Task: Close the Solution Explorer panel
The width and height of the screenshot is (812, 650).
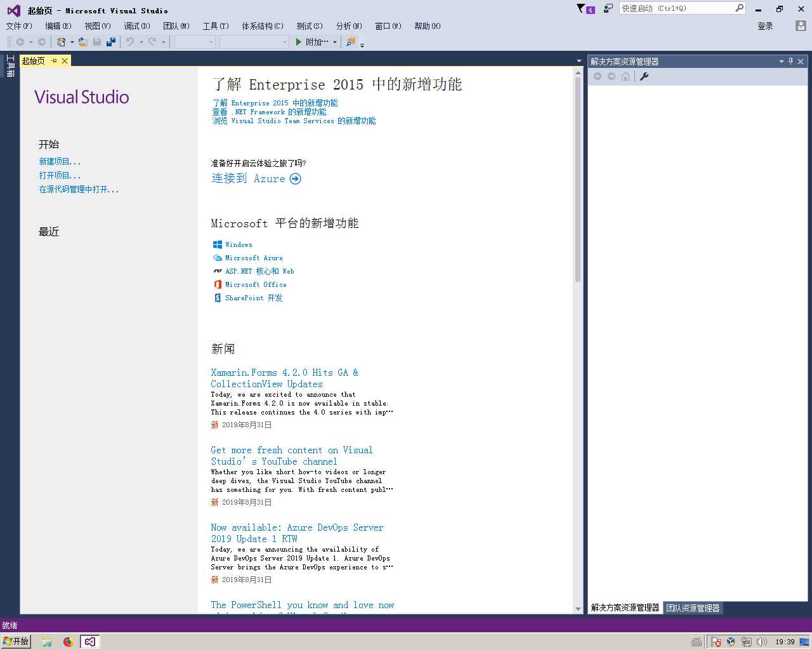Action: tap(801, 62)
